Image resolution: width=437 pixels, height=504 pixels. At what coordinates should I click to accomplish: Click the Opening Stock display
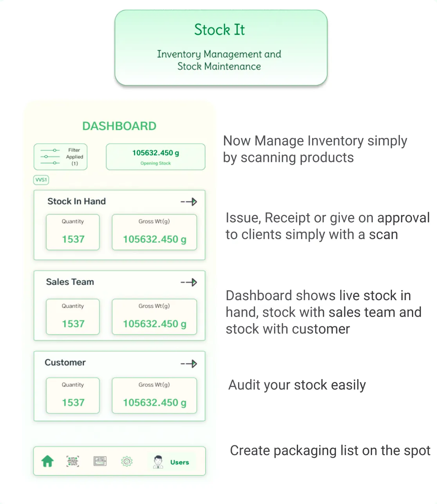point(155,157)
